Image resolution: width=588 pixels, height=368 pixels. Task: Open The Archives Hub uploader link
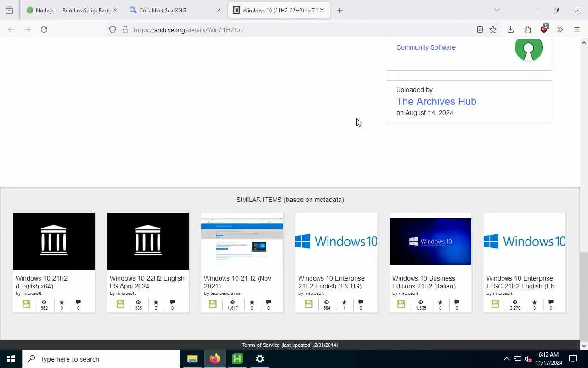[x=436, y=101]
